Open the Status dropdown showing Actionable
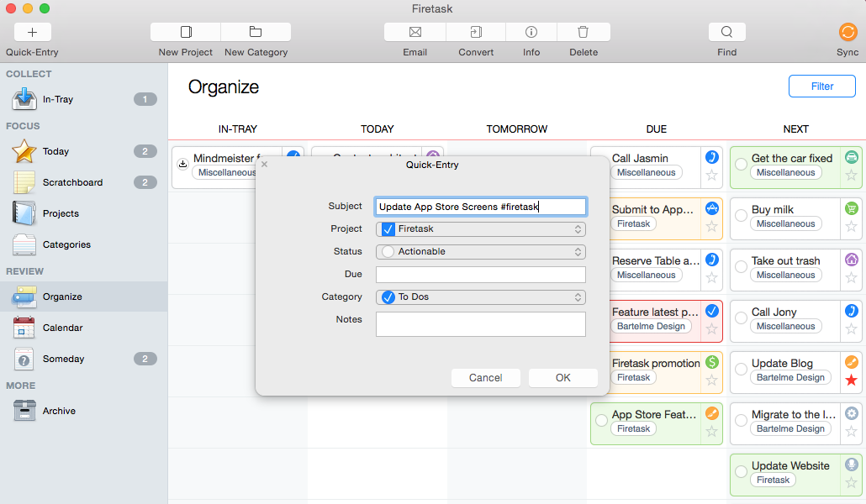Viewport: 866px width, 504px height. coord(480,252)
